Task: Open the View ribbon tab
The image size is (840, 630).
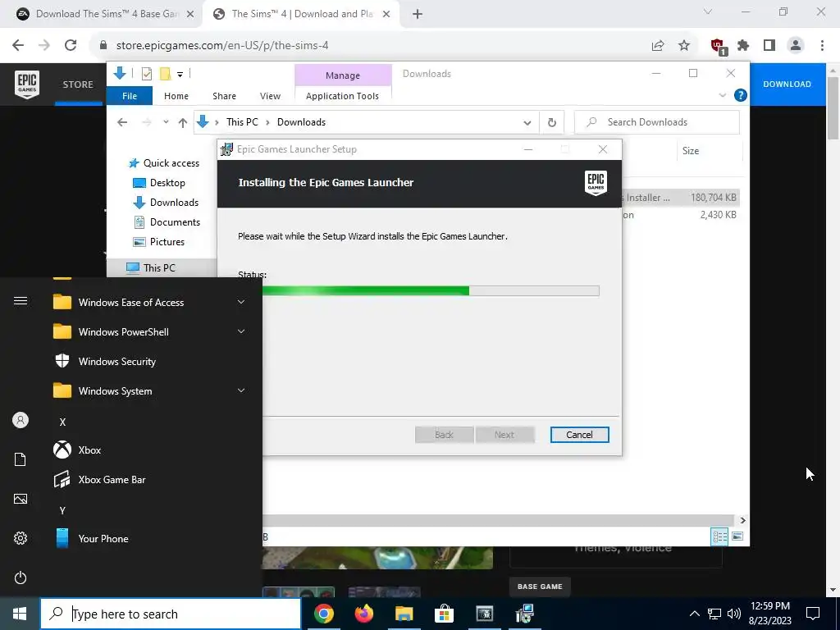Action: 270,96
